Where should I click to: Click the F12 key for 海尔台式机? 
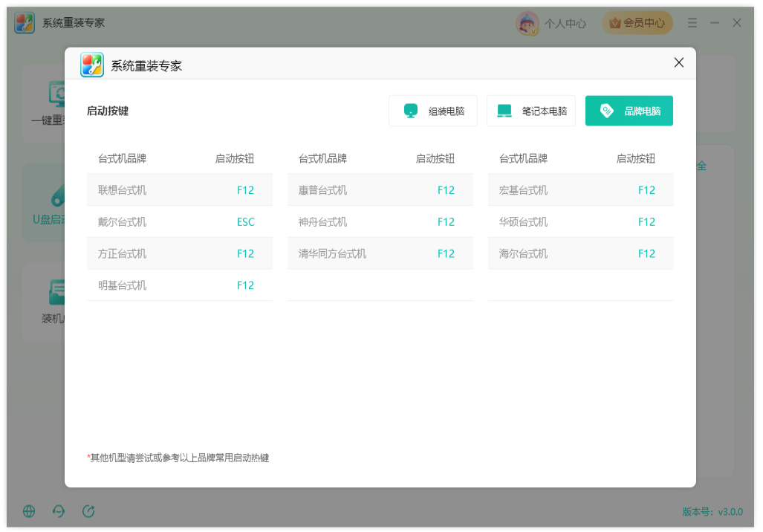pyautogui.click(x=646, y=253)
